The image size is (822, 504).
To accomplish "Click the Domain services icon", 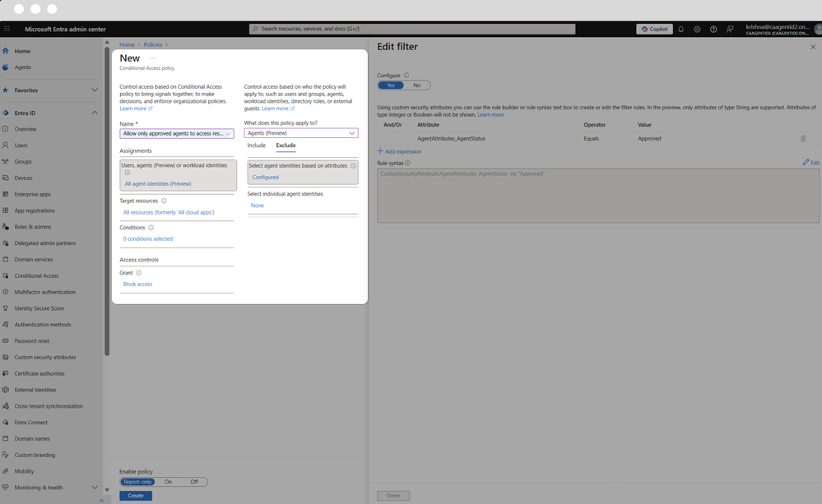I will click(5, 259).
